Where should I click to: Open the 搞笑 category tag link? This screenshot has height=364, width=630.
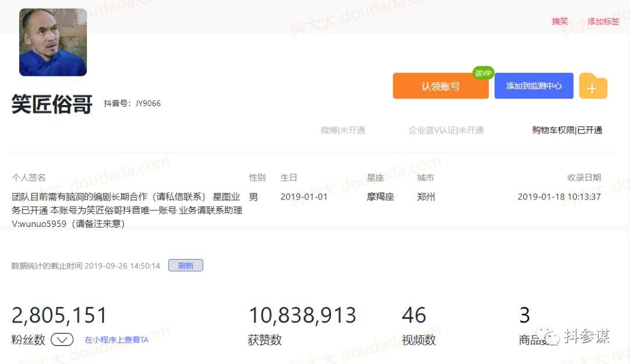559,22
